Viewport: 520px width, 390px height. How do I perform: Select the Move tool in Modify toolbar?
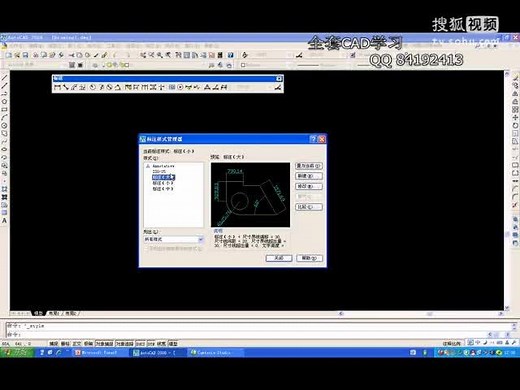coord(515,118)
